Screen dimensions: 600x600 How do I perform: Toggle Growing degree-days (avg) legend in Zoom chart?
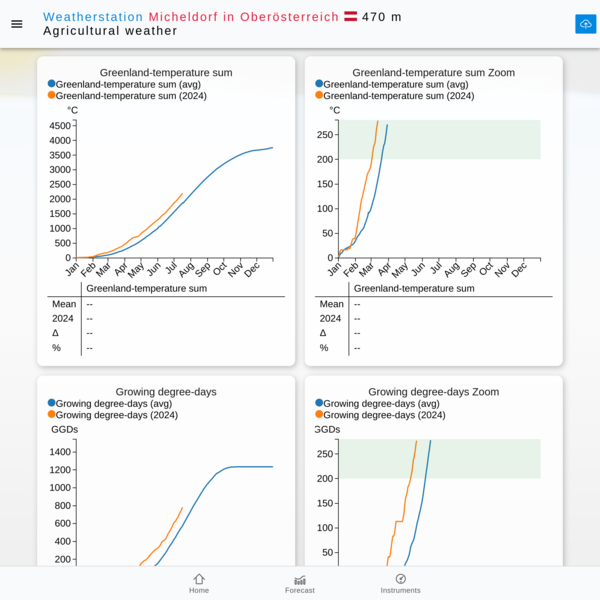click(377, 403)
